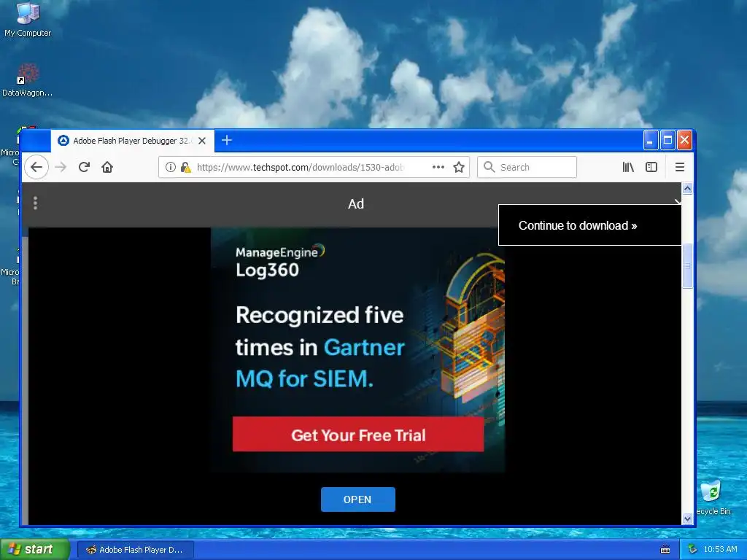Click the keyboard tray icon
747x560 pixels.
665,550
